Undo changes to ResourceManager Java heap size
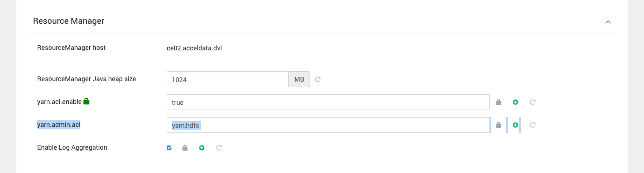644x173 pixels. (318, 79)
